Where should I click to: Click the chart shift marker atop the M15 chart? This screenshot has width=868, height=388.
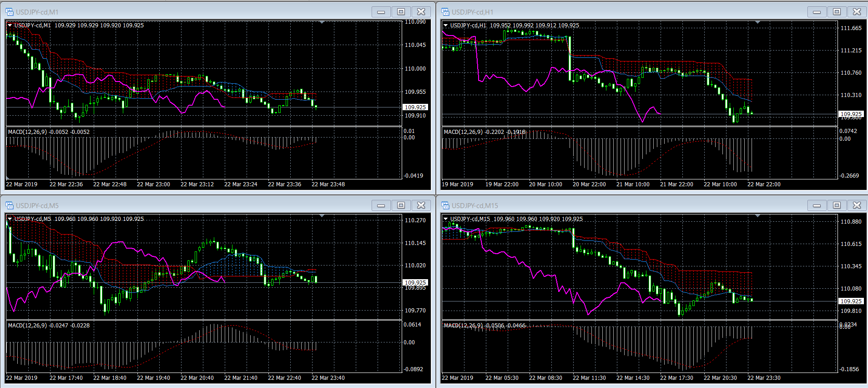click(758, 216)
